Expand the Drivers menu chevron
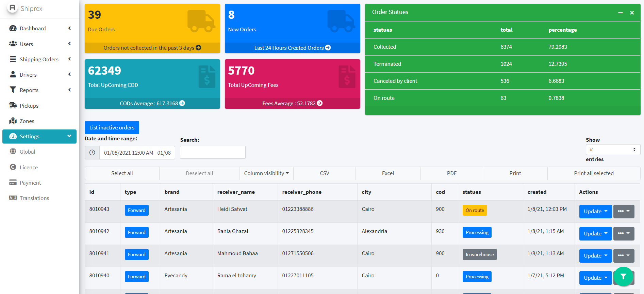 (69, 74)
